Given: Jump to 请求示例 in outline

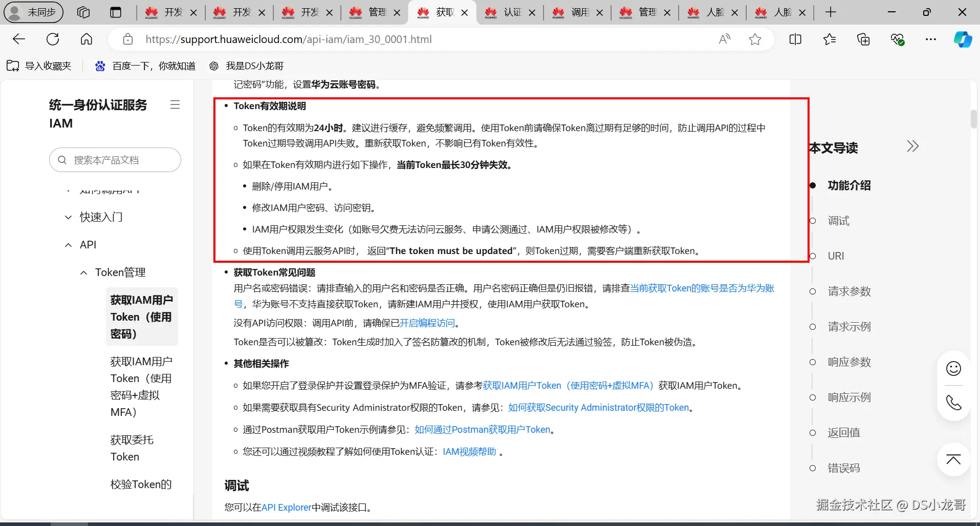Looking at the screenshot, I should [x=850, y=327].
